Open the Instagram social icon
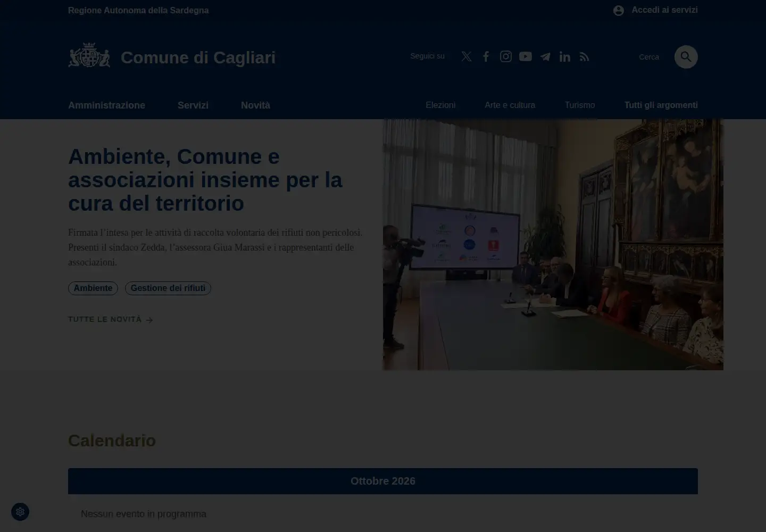 (506, 56)
